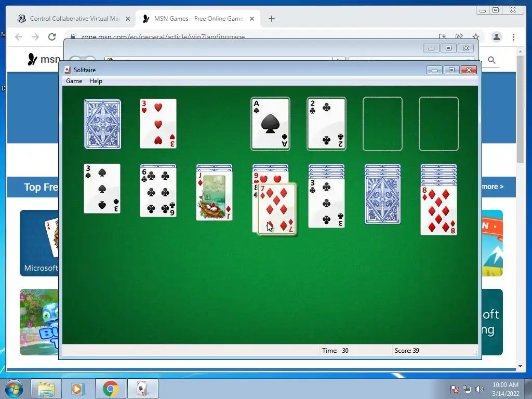Select the 9 of hearts card

(270, 179)
